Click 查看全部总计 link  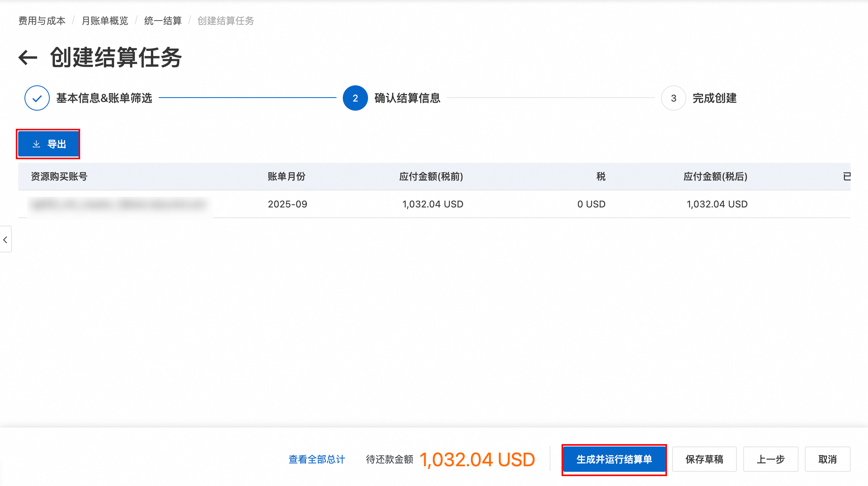(x=317, y=459)
